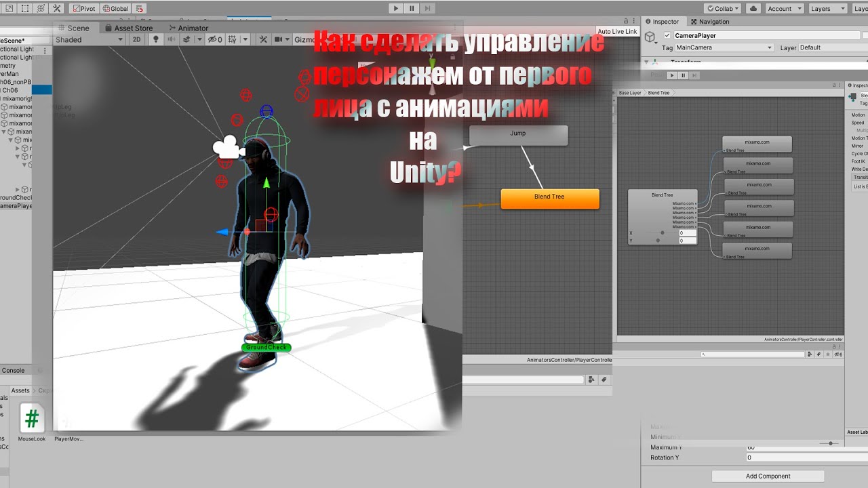Open Hierarchy scene options kebab menu
Screen dimensions: 868x488
45,51
